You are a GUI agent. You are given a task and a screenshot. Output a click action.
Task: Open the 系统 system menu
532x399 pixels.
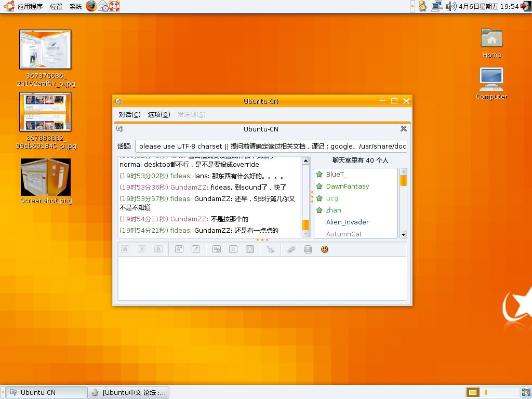coord(76,6)
